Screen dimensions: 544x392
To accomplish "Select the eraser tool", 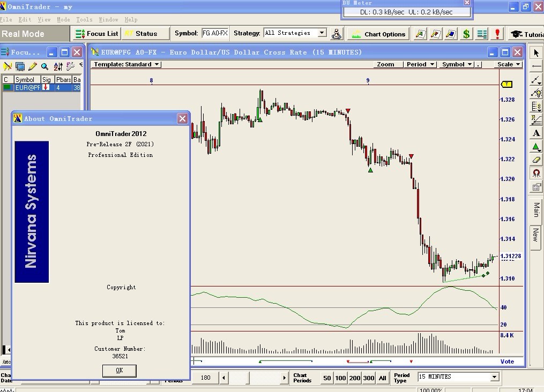I will click(536, 160).
